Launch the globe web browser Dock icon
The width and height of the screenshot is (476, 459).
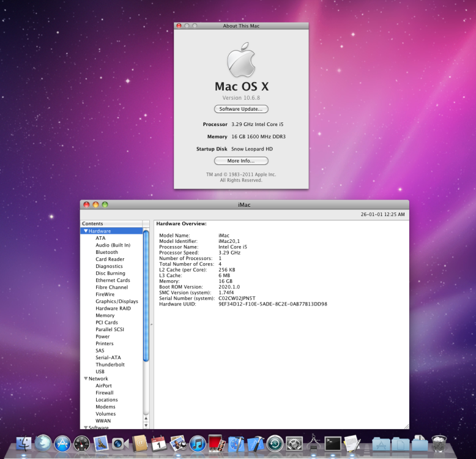point(43,444)
